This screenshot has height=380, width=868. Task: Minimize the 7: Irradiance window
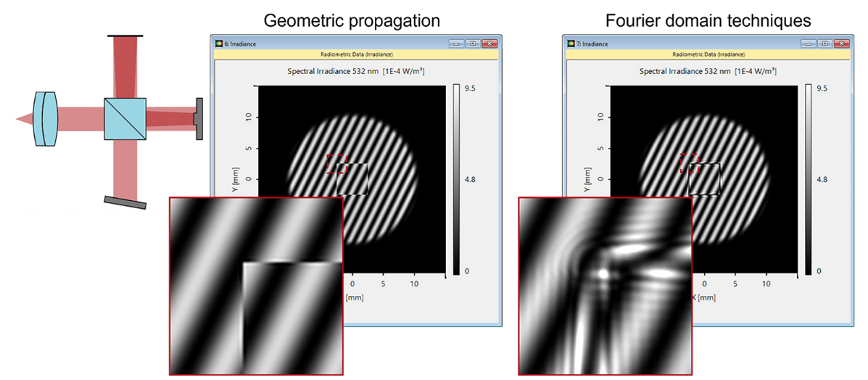808,44
